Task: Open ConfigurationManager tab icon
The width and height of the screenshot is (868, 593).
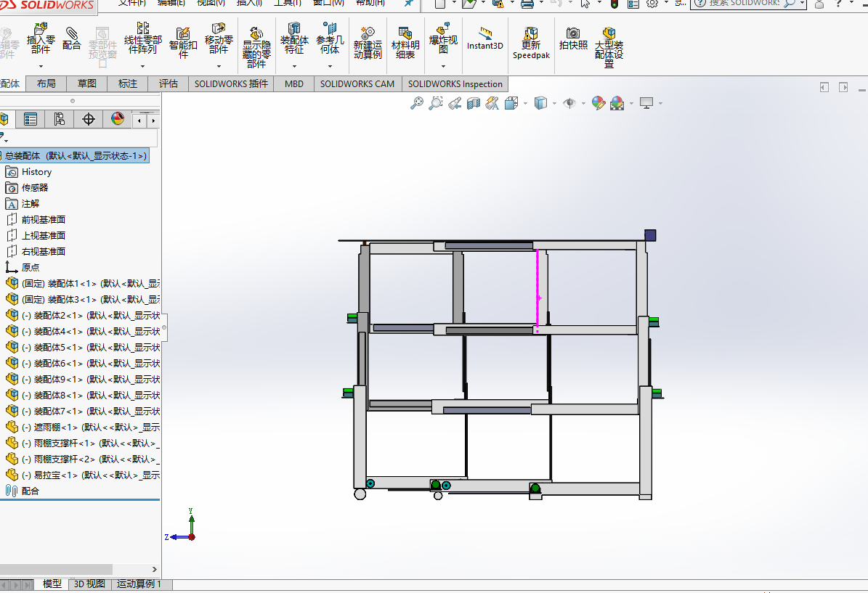Action: [60, 119]
